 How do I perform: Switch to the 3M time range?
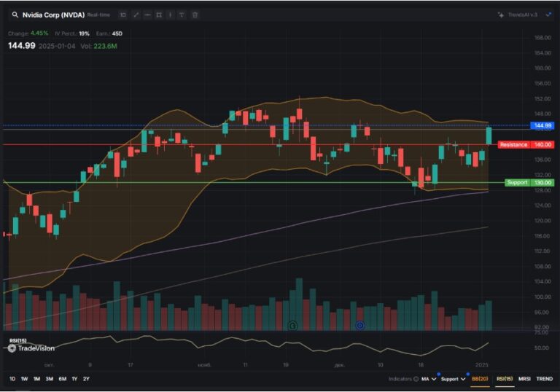49,379
